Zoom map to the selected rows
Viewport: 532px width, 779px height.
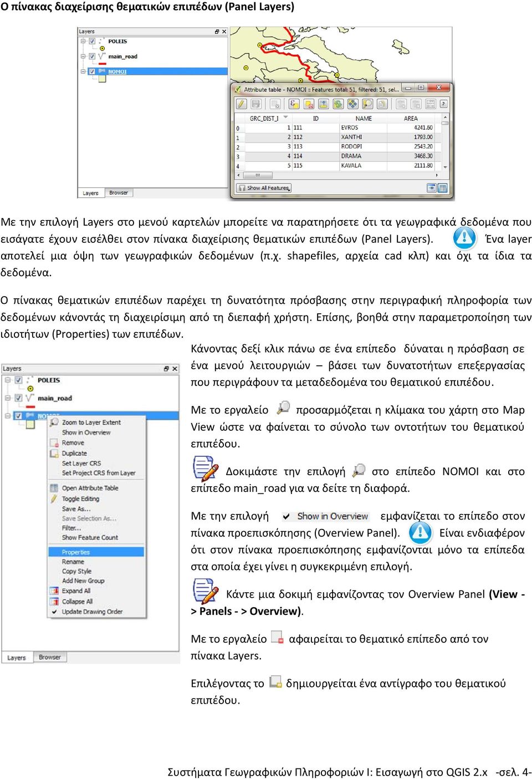[367, 104]
